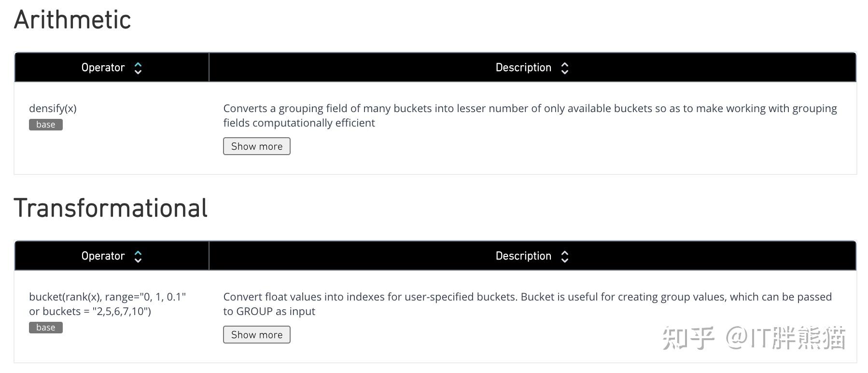Click the Arithmetic section heading

click(x=72, y=20)
